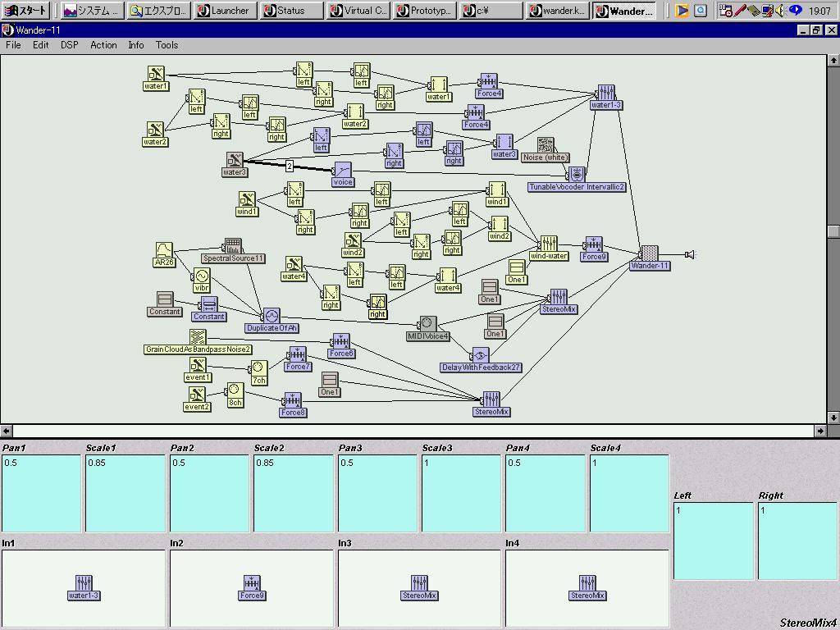
Task: Click the Force9 icon in the In2 field
Action: pyautogui.click(x=252, y=587)
